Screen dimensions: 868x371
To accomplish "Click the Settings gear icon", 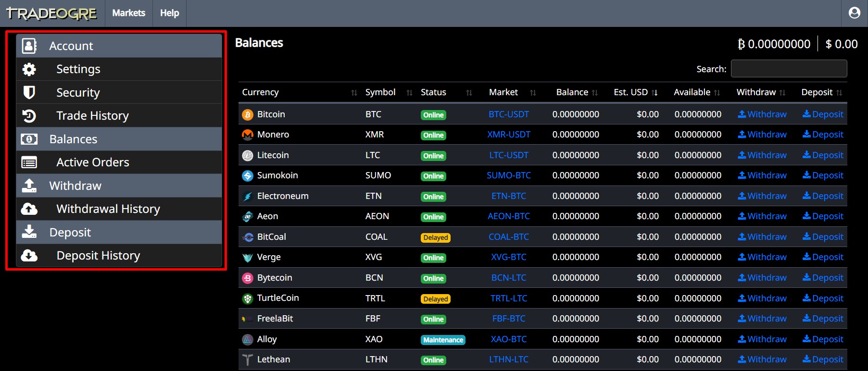I will (29, 69).
